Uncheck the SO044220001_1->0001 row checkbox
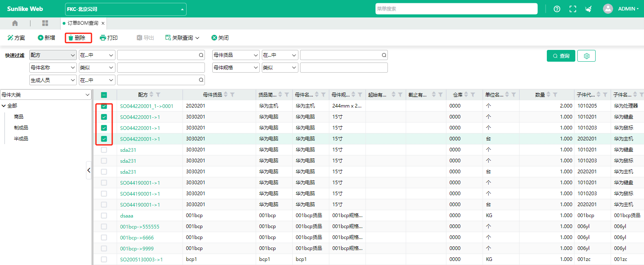 pyautogui.click(x=104, y=106)
